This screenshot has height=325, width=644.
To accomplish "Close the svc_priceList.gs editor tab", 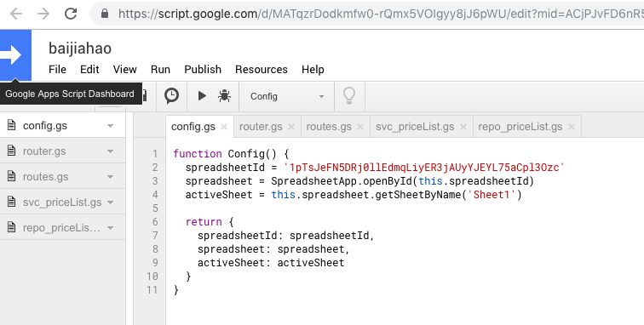I will (463, 127).
